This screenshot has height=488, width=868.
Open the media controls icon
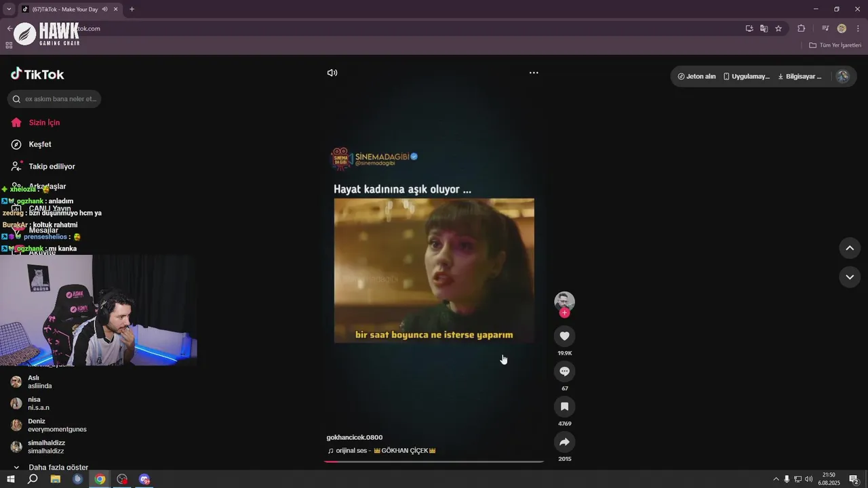point(825,28)
